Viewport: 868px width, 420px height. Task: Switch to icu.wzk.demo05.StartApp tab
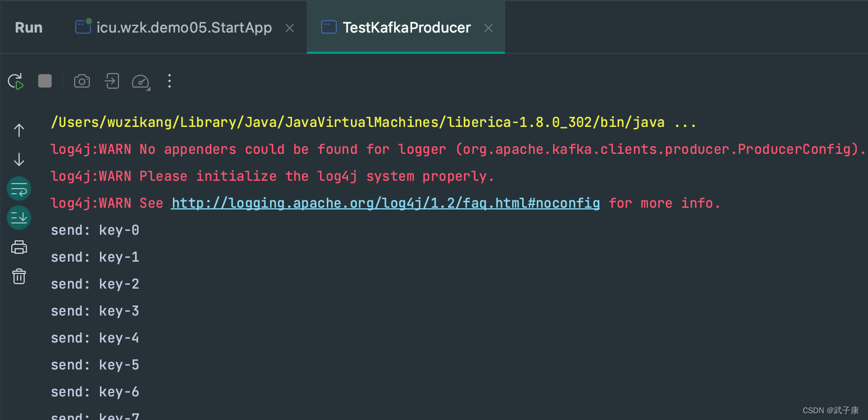pyautogui.click(x=184, y=28)
